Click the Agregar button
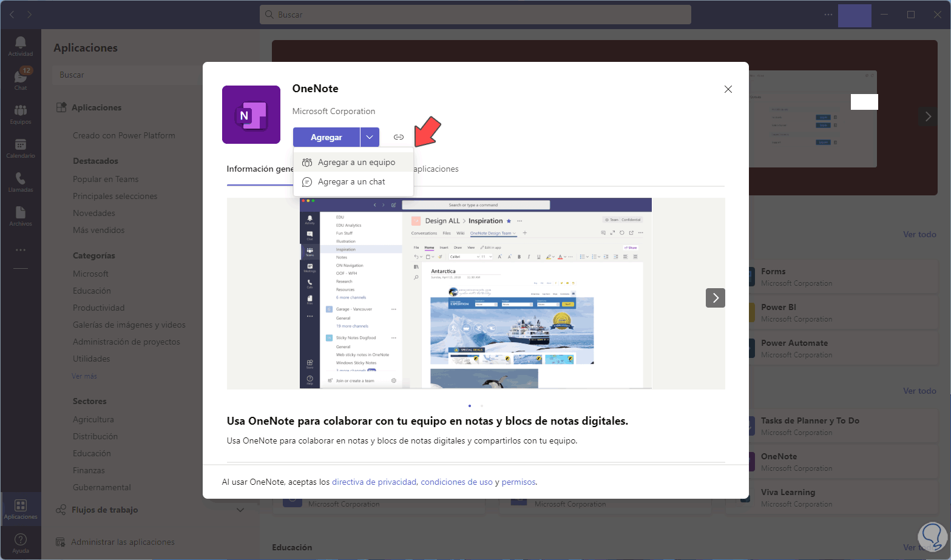Screen dimensions: 951x560 coord(327,137)
